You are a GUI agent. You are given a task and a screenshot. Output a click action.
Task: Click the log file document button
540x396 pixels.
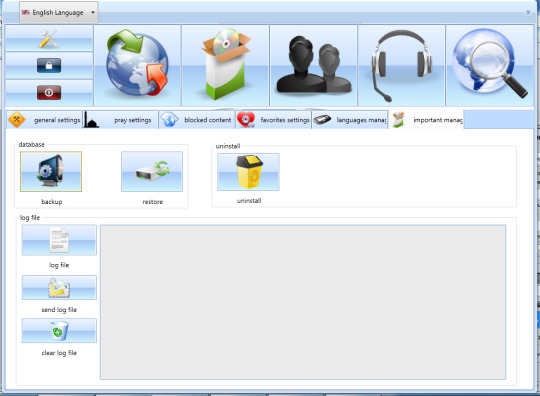point(59,240)
